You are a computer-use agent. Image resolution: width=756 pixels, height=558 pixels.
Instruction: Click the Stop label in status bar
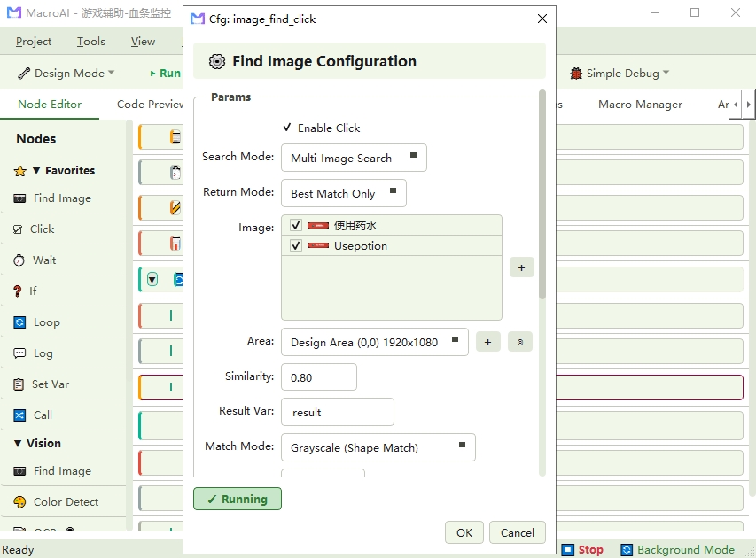pyautogui.click(x=590, y=550)
